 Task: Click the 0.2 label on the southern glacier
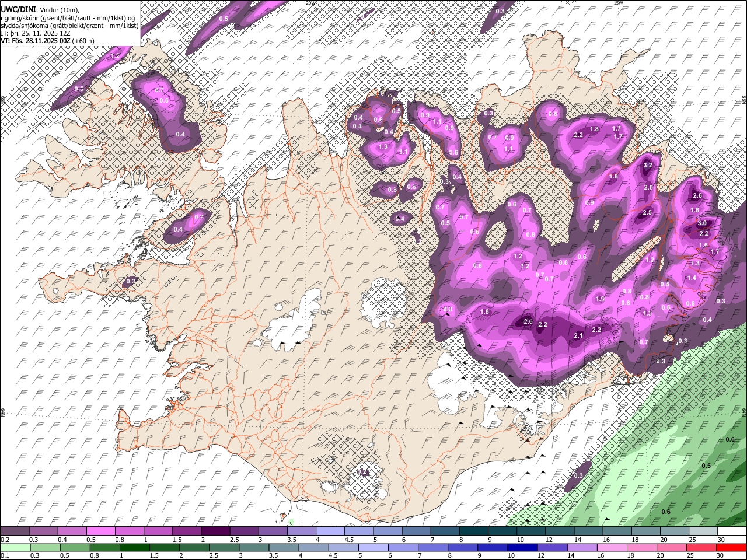click(x=363, y=471)
